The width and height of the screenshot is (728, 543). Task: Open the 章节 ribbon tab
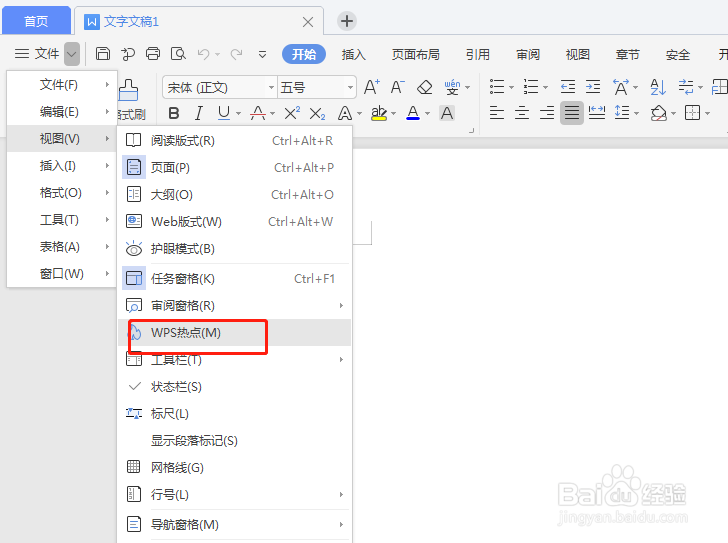click(627, 54)
